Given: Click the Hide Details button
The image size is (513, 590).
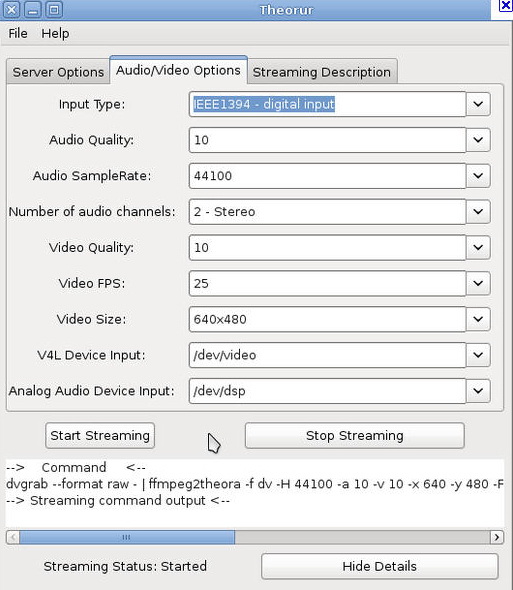Looking at the screenshot, I should [x=379, y=566].
